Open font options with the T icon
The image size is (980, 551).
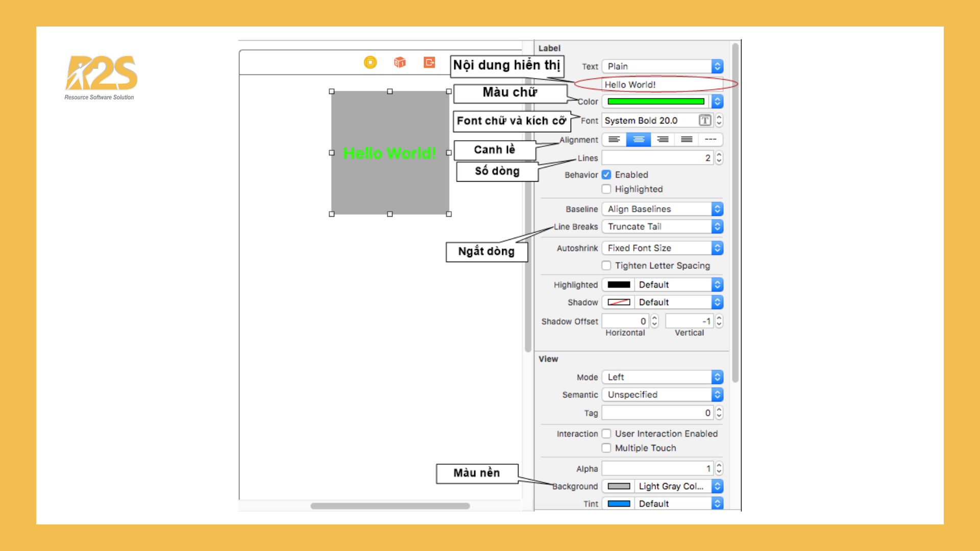pos(705,120)
